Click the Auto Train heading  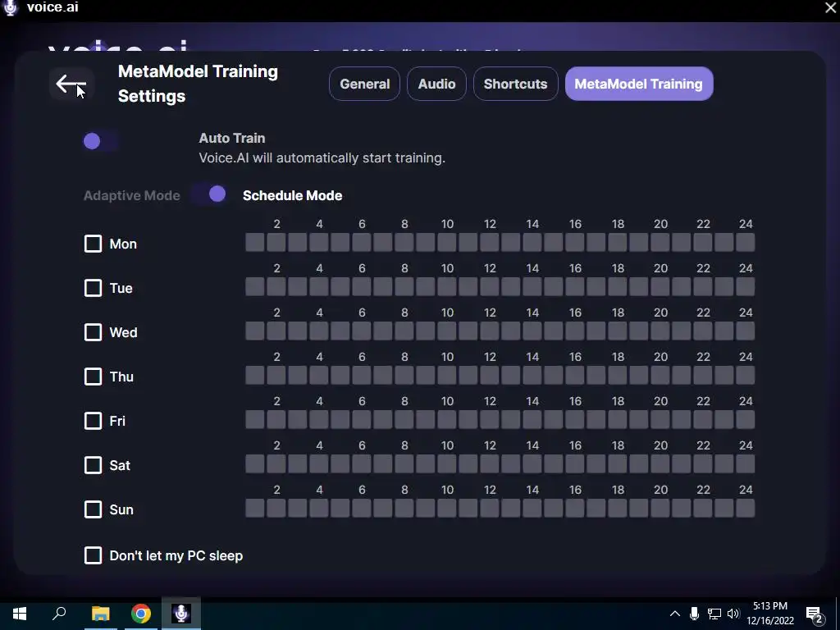coord(232,138)
